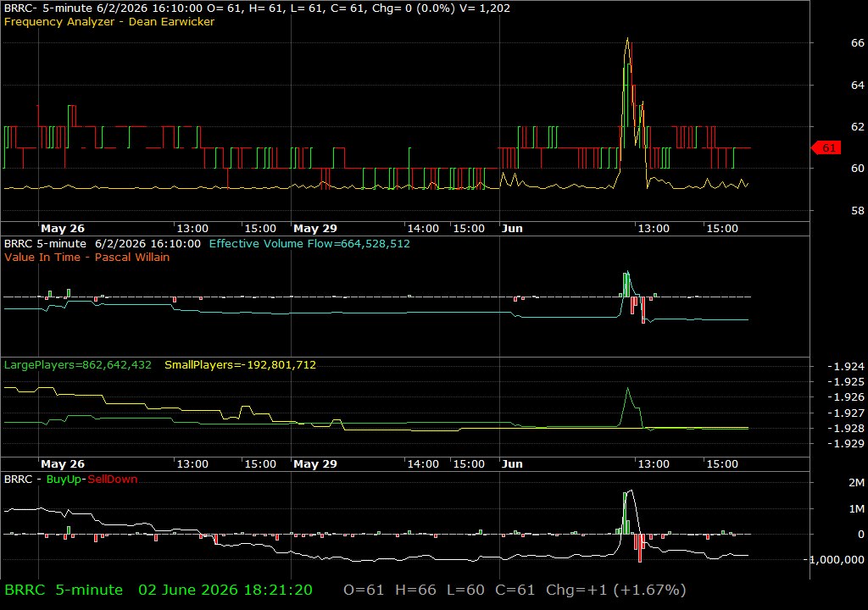The width and height of the screenshot is (868, 610).
Task: Select 'LargePlayers=862,642,432' legend
Action: 77,365
